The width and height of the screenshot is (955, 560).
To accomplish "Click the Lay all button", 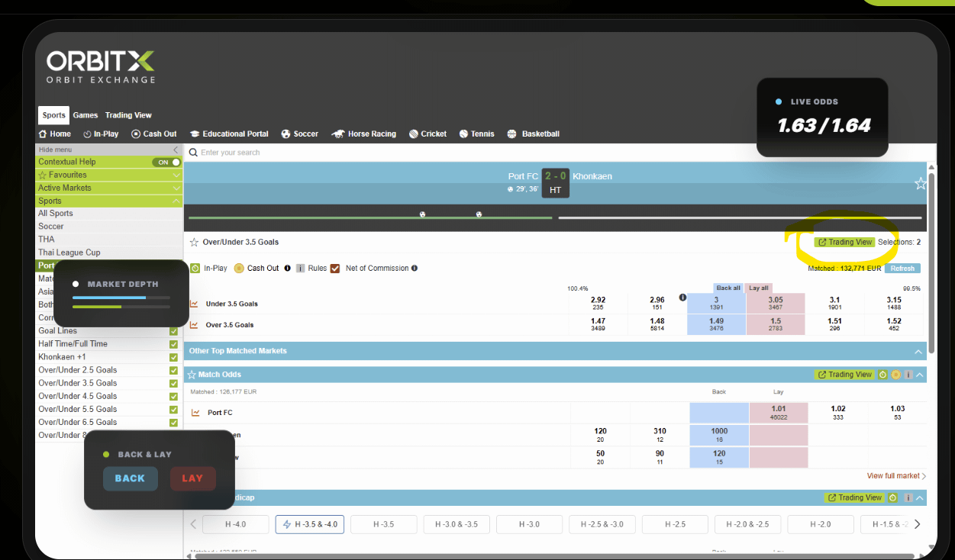I will pos(758,288).
